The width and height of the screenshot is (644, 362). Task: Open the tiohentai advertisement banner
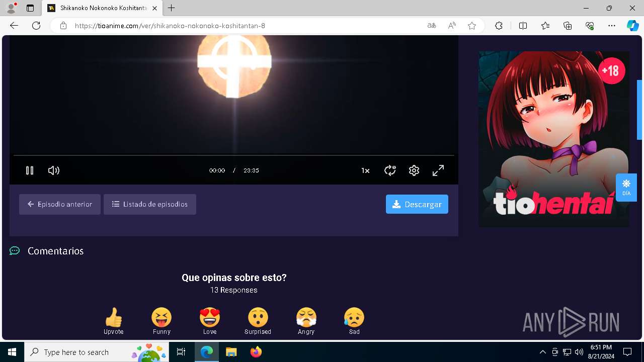coord(554,139)
